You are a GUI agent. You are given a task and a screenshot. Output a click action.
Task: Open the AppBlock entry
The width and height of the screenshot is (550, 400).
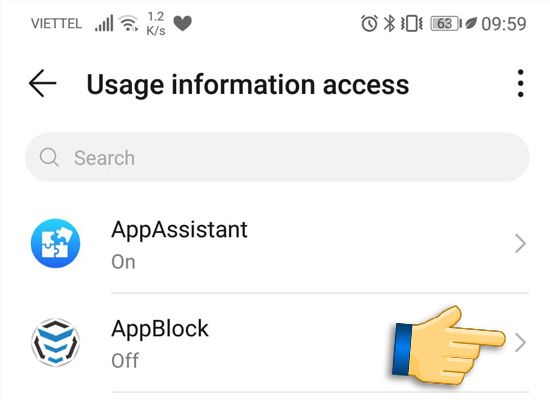[x=277, y=343]
